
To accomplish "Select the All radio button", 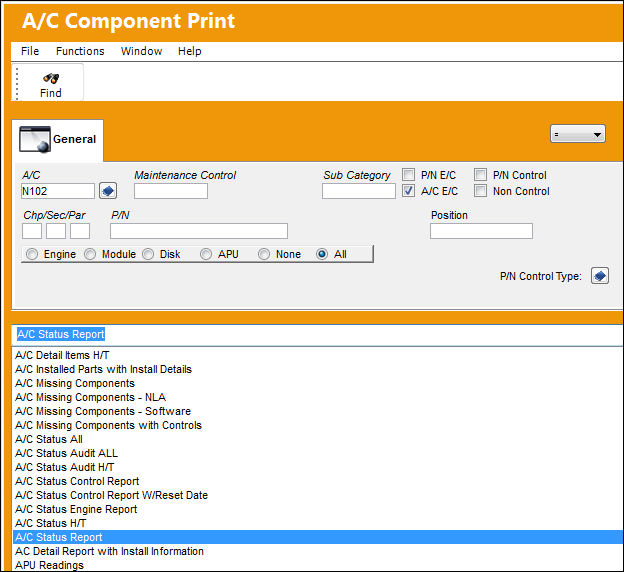I will [322, 254].
